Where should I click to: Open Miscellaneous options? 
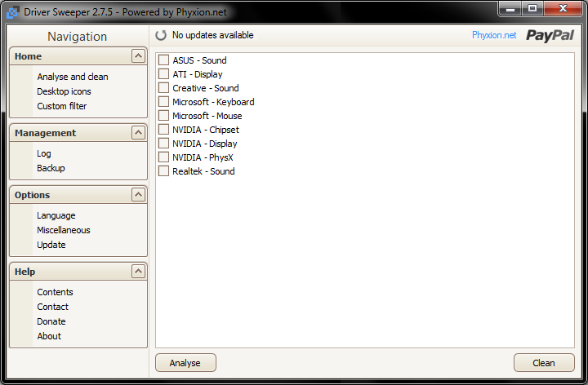pyautogui.click(x=64, y=230)
